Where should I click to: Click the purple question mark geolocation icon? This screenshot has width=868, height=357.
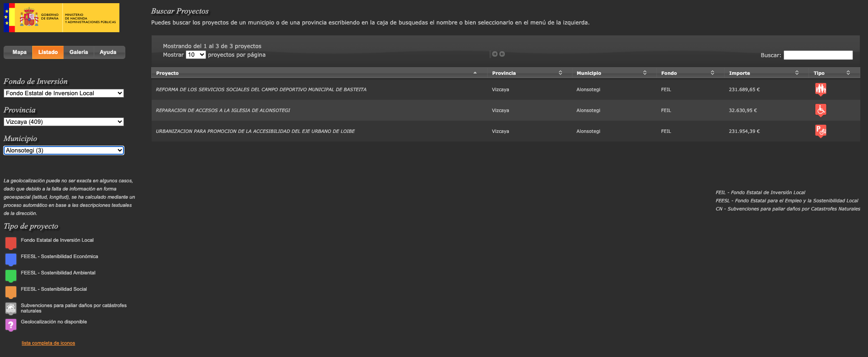pos(11,325)
